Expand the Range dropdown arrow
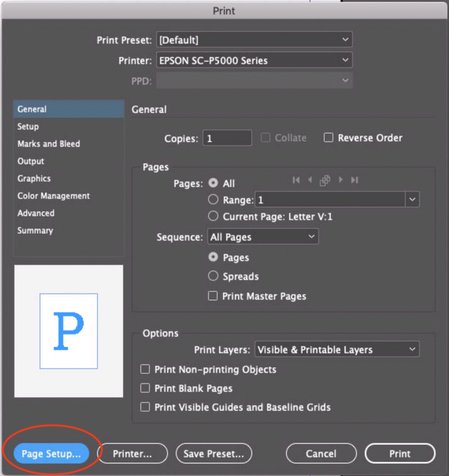The width and height of the screenshot is (449, 476). coord(412,200)
